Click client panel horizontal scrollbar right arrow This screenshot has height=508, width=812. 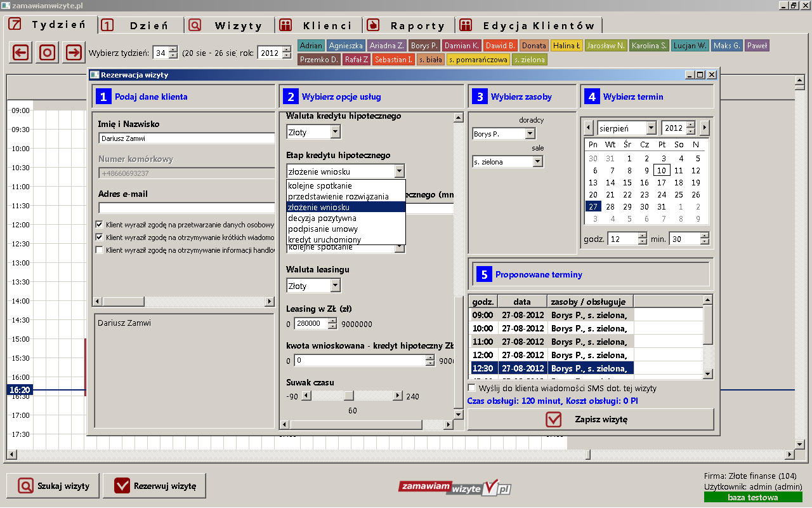[x=270, y=302]
